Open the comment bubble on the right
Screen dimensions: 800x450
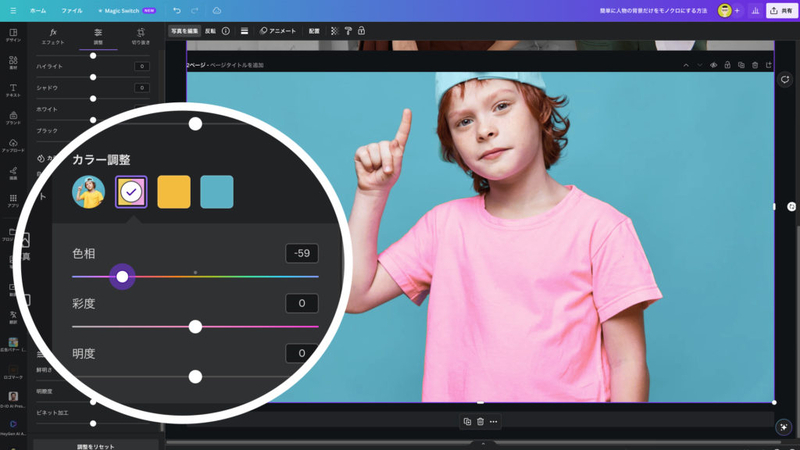tap(784, 79)
